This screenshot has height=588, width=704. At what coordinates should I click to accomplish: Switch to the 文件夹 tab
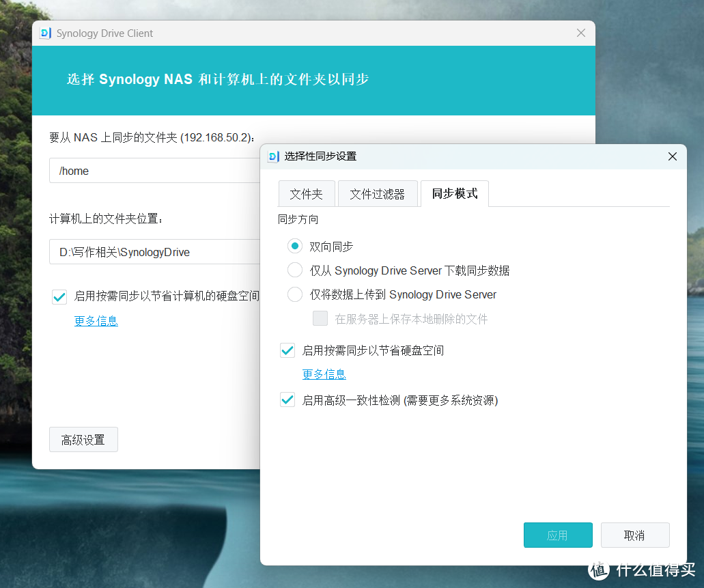point(307,193)
